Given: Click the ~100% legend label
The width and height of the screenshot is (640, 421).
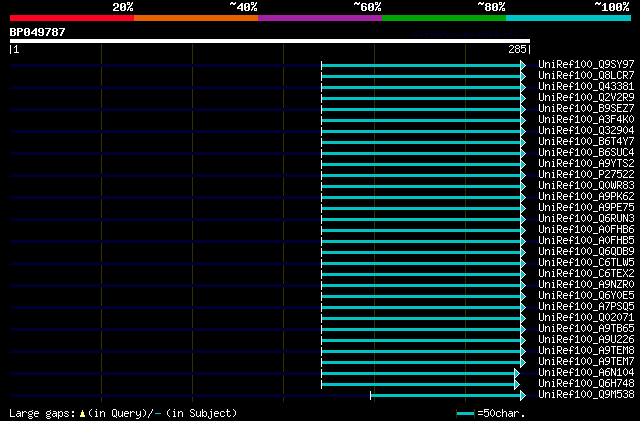Looking at the screenshot, I should tap(612, 7).
